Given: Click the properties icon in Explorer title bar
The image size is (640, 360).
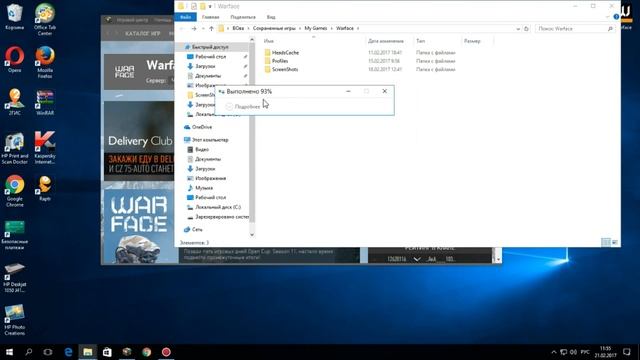Looking at the screenshot, I should (x=193, y=7).
